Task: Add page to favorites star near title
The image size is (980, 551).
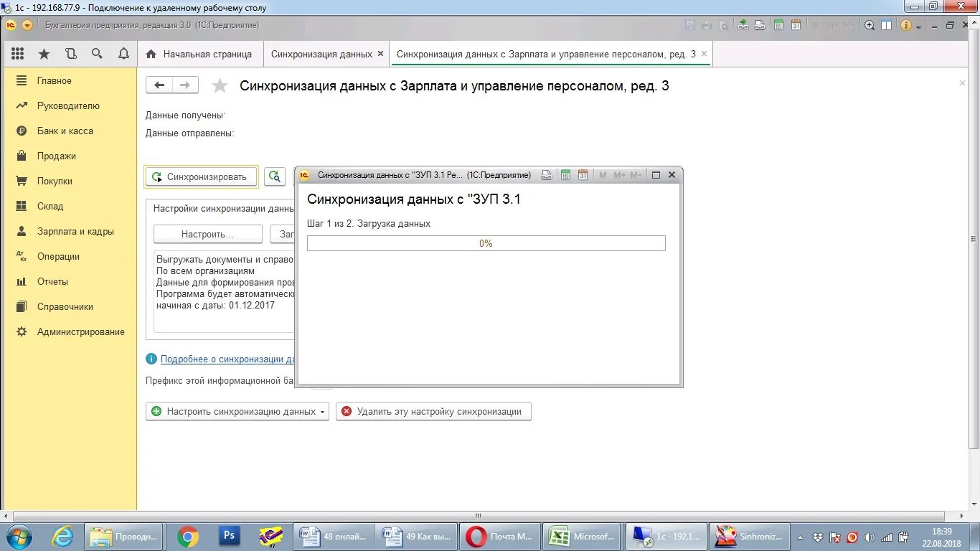Action: click(x=220, y=86)
